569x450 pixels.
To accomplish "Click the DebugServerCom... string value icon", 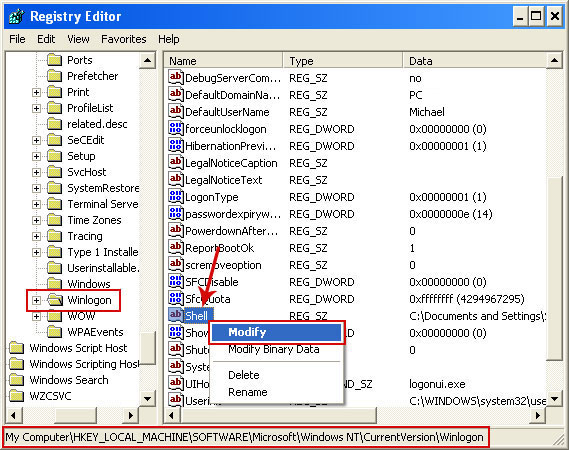I will coord(176,77).
